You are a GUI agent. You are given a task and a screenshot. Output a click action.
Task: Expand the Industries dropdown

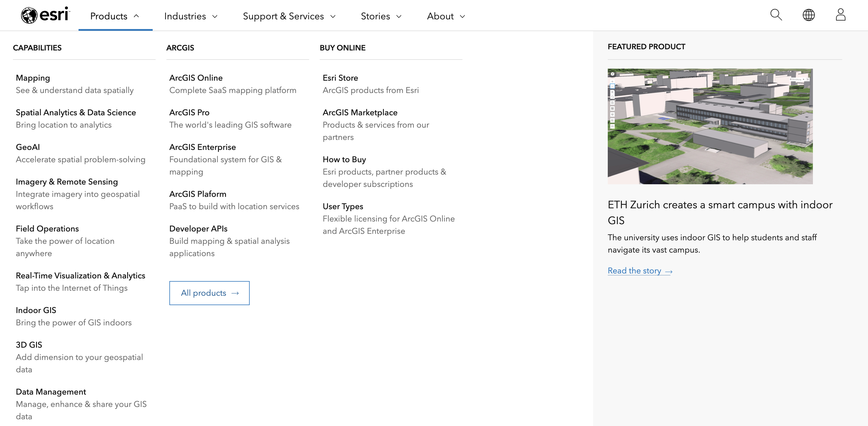click(x=191, y=16)
